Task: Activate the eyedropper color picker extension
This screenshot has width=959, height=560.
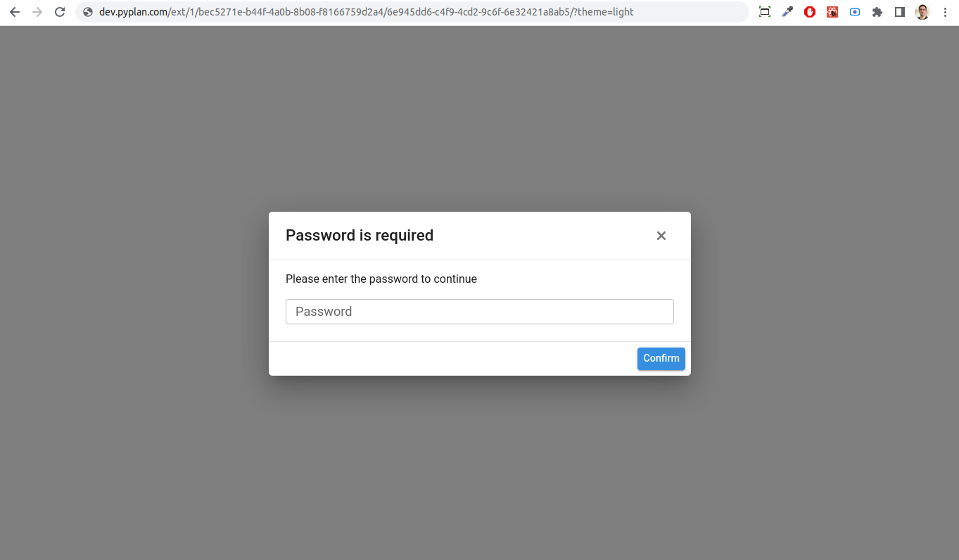Action: (787, 12)
